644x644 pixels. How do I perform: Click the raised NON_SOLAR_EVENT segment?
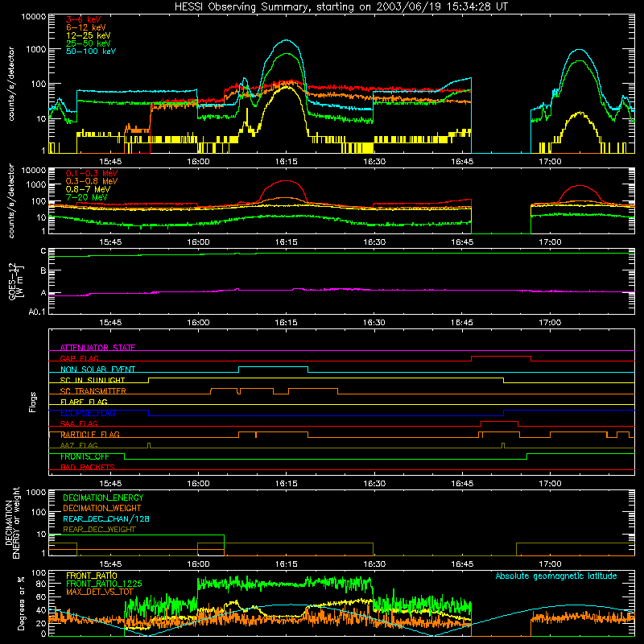pyautogui.click(x=273, y=367)
